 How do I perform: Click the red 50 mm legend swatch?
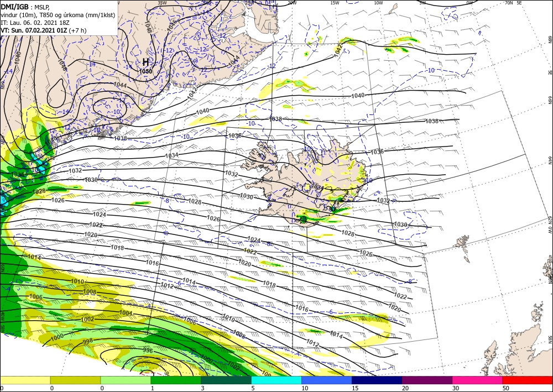pyautogui.click(x=528, y=380)
